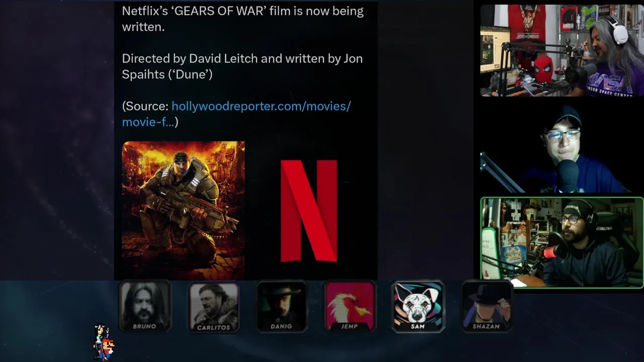Click webcam feed of man wearing white headphones
This screenshot has height=362, width=644.
(x=562, y=50)
